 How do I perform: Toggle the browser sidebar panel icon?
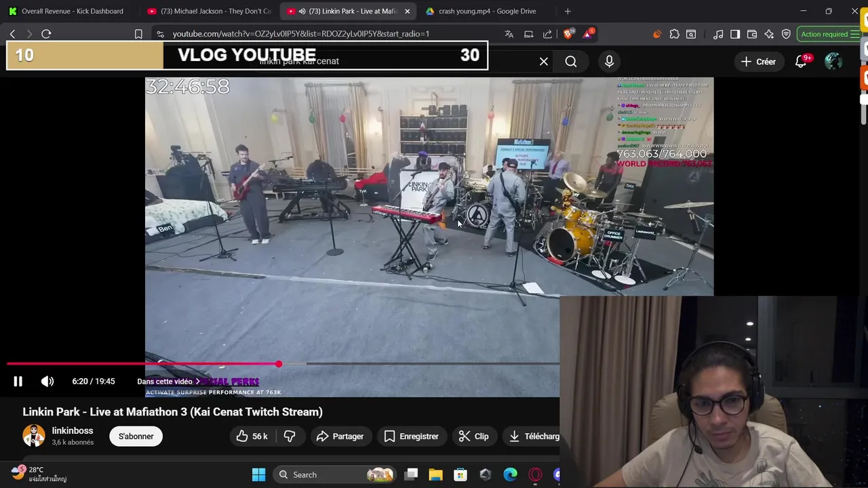point(735,34)
